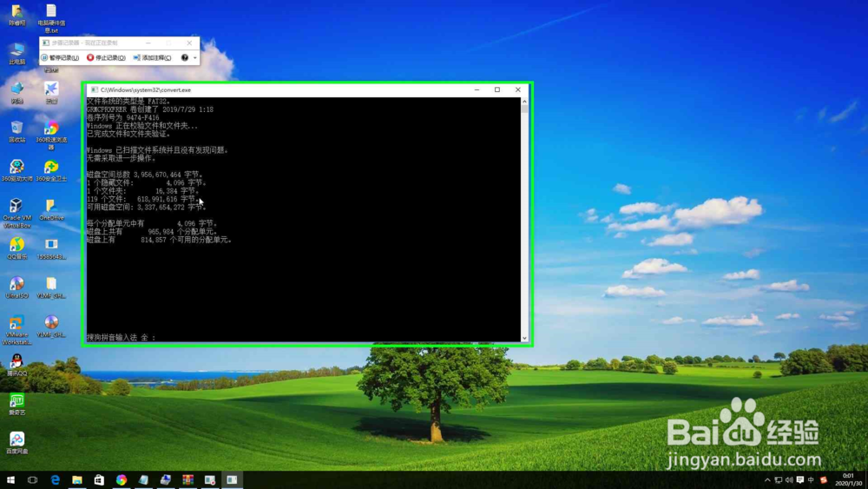Launch 360安全卫士 desktop shortcut

[51, 170]
